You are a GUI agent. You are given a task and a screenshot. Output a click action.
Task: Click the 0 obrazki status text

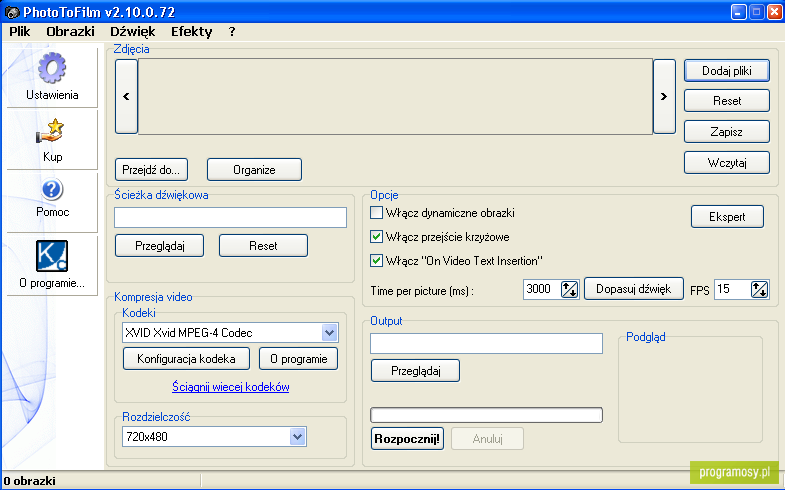pos(30,481)
